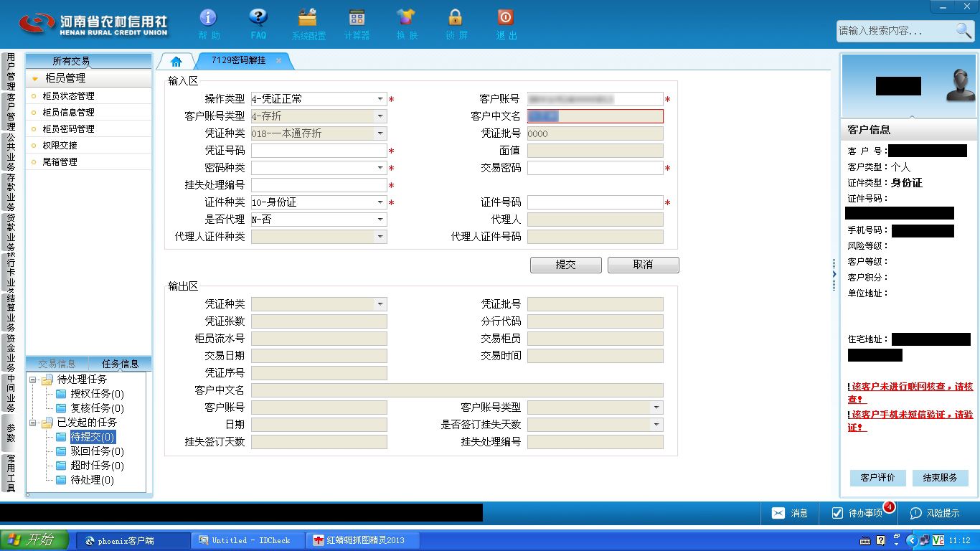Switch to 交易信息 tab
The image size is (980, 551).
tap(57, 364)
